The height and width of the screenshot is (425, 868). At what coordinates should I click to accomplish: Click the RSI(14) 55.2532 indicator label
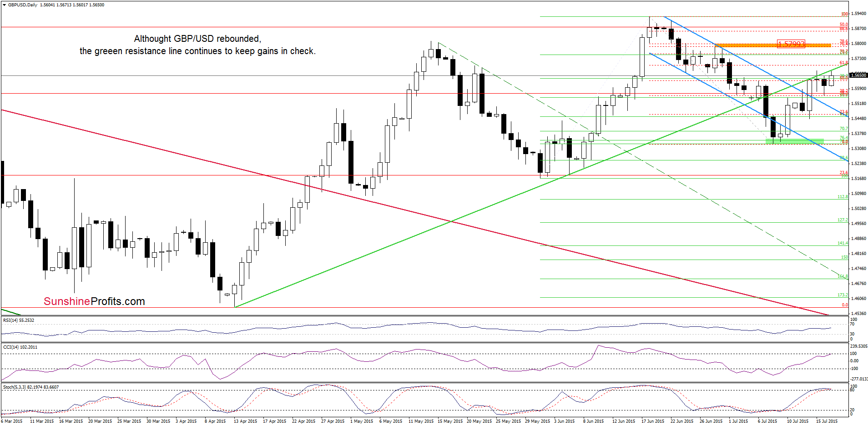coord(19,320)
